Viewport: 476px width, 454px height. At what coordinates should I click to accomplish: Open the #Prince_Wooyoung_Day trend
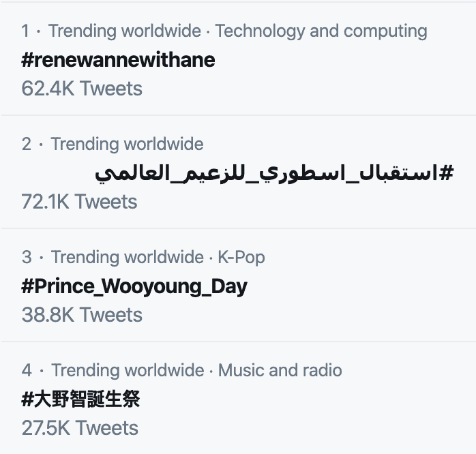134,286
